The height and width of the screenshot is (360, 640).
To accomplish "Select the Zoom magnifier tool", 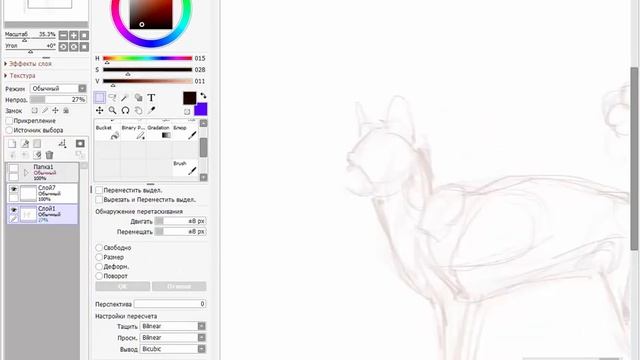I will 112,110.
